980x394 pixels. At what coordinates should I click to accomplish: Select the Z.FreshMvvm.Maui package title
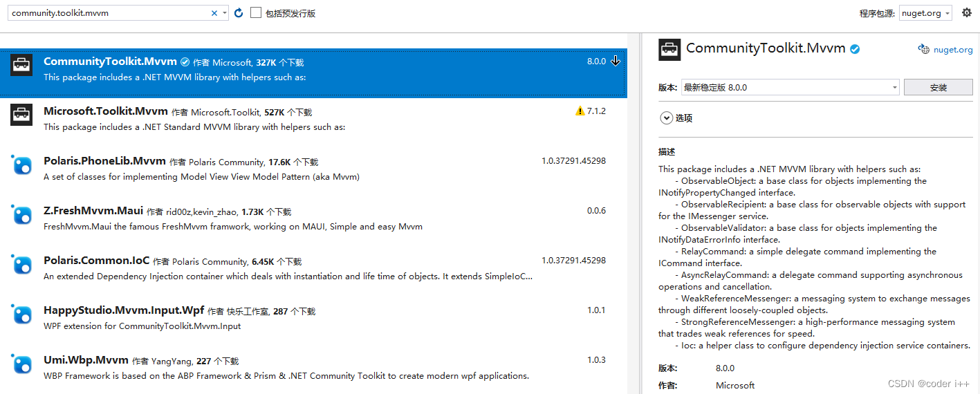93,211
